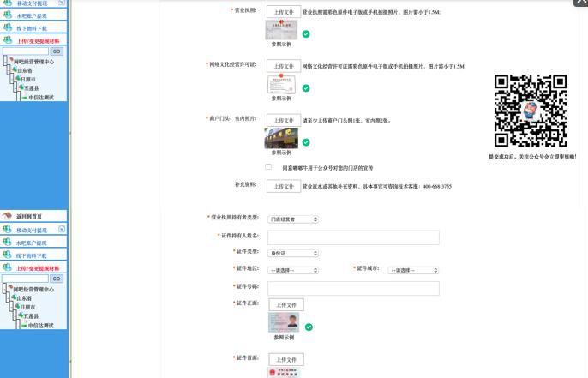
Task: Open 水吧账户提现 in the lower sidebar panel
Action: click(33, 243)
